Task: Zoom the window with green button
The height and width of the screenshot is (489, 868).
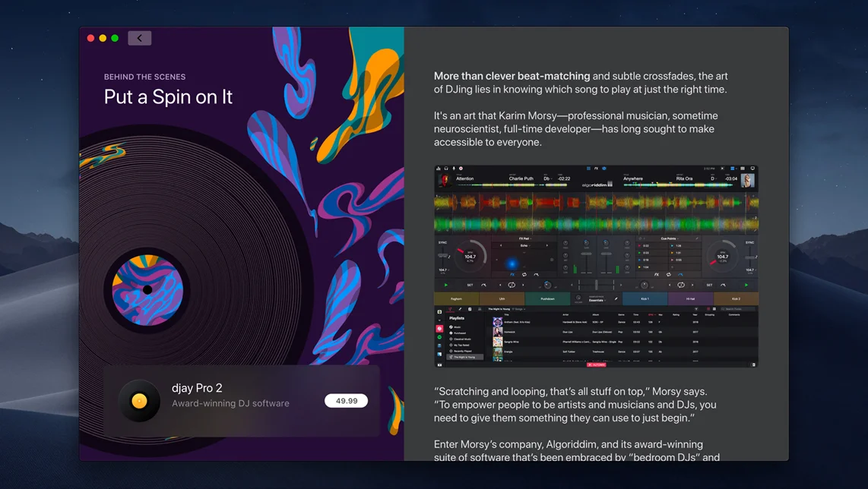Action: (115, 38)
